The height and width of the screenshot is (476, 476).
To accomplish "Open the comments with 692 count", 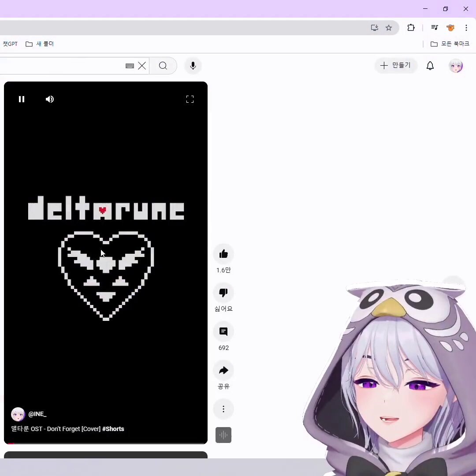I will (223, 331).
